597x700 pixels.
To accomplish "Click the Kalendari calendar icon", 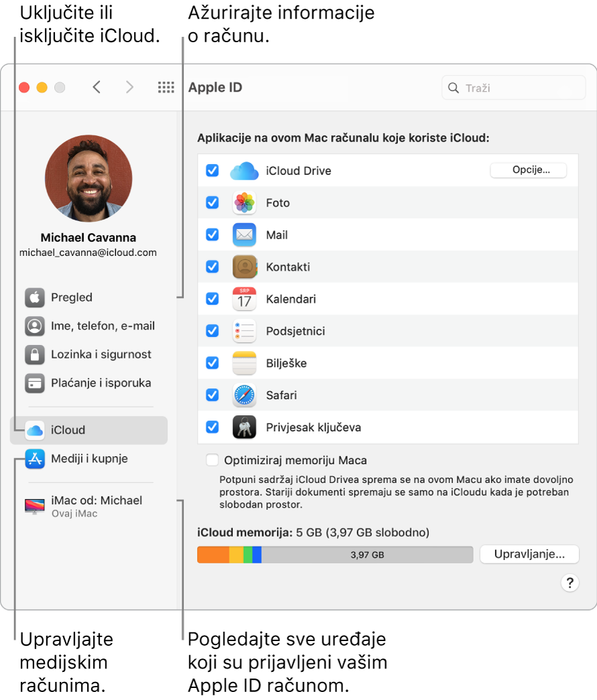I will (244, 299).
